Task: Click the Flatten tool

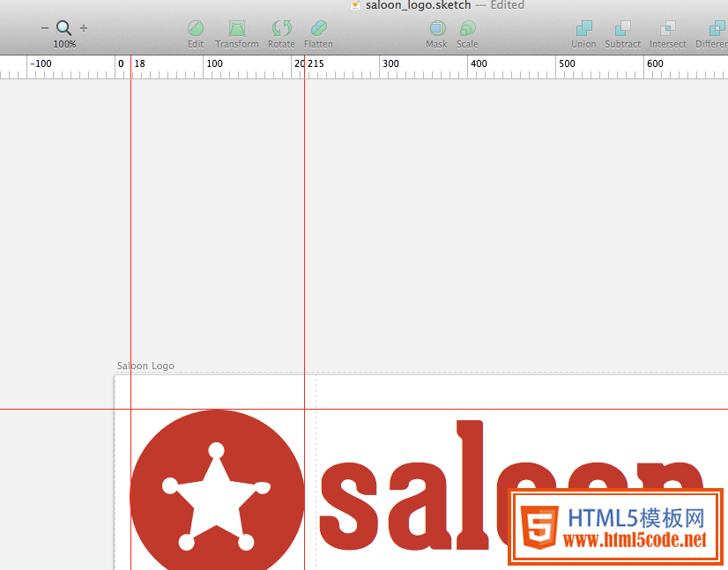Action: (318, 34)
